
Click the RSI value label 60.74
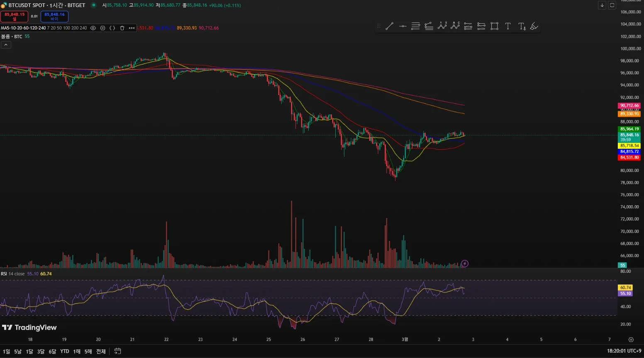pos(625,287)
